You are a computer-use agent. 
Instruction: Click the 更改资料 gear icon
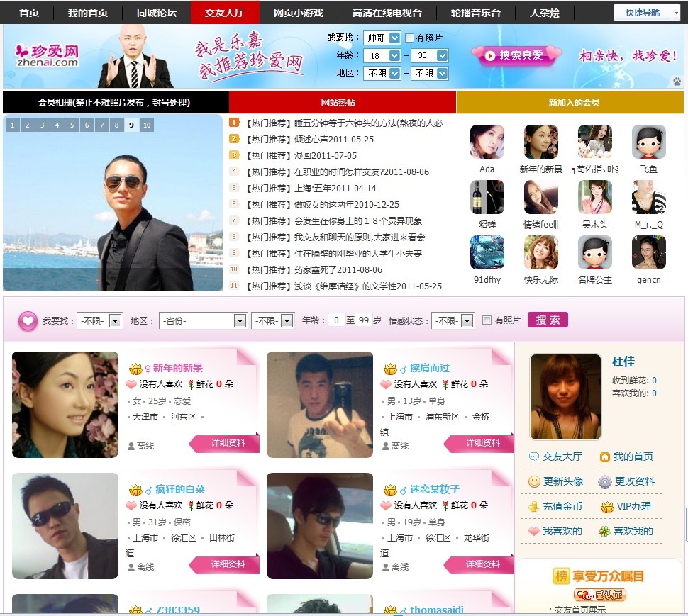(604, 482)
